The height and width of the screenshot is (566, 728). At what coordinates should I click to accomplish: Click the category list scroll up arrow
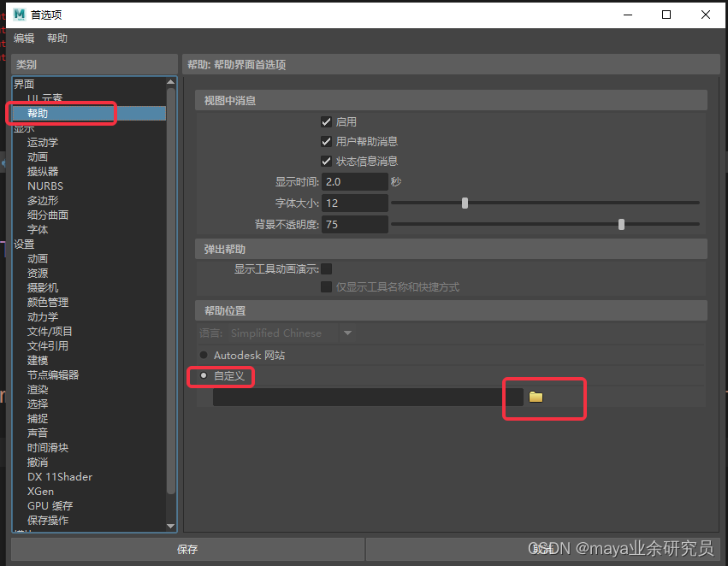click(171, 82)
